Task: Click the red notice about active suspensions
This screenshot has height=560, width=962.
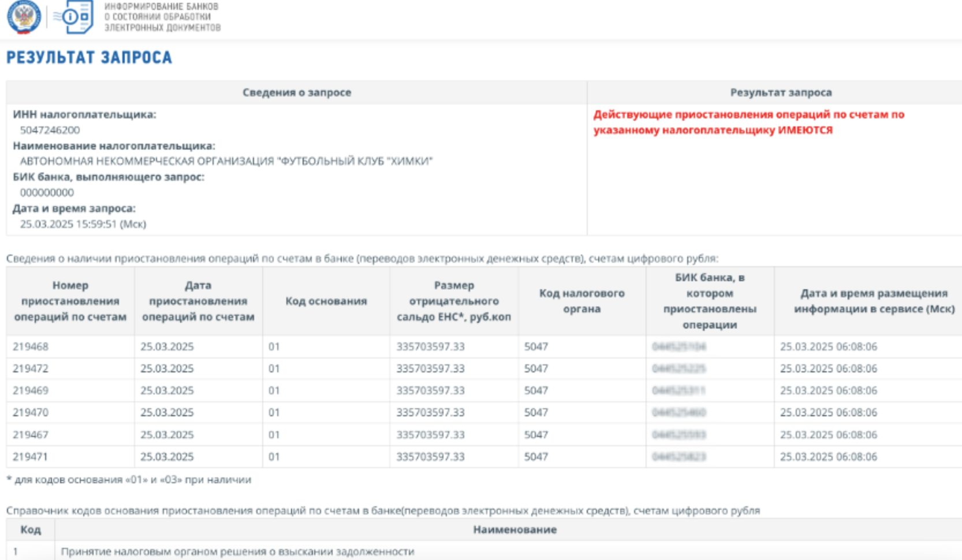Action: pyautogui.click(x=749, y=122)
